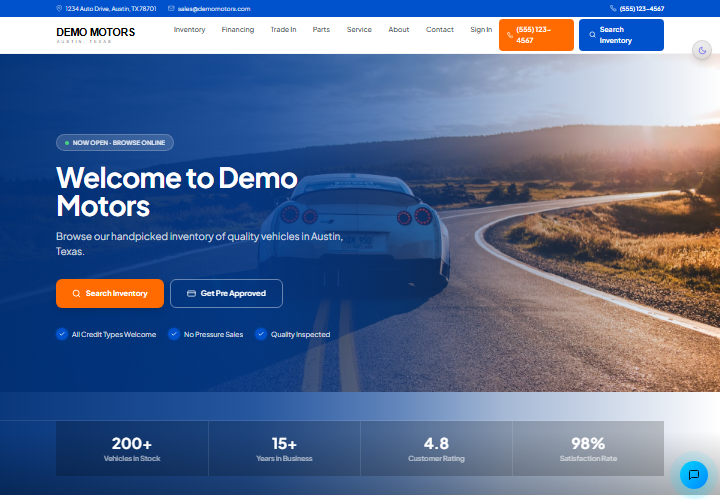Click the 98% Satisfaction Rate stat

pyautogui.click(x=588, y=449)
